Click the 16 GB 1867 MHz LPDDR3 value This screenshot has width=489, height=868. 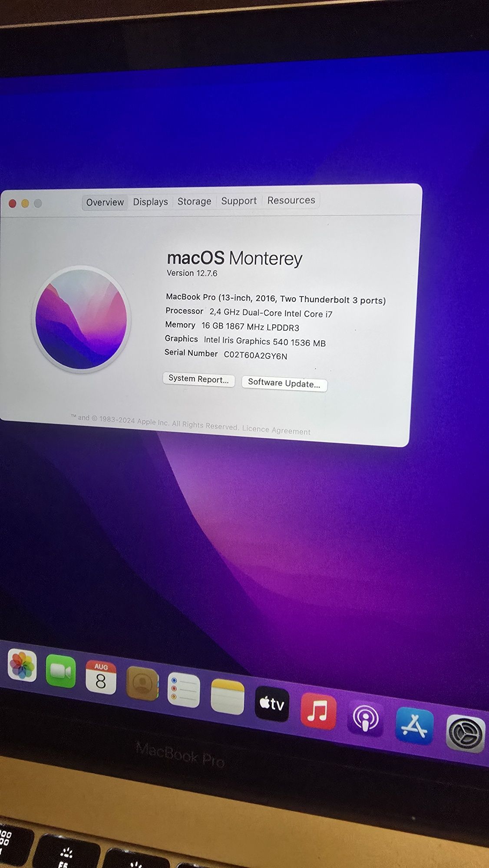pos(250,326)
